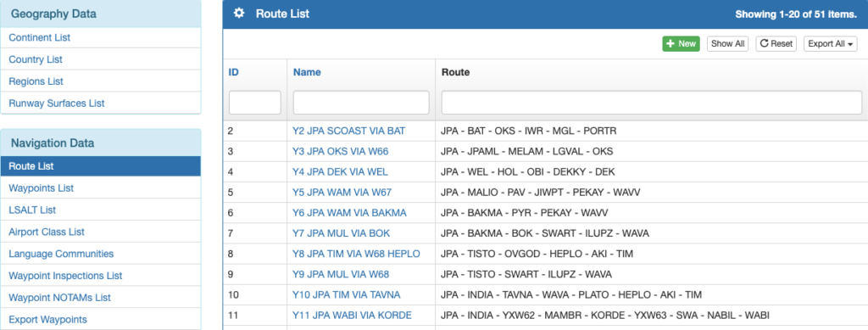This screenshot has width=868, height=330.
Task: Open the Export Waypoints menu item
Action: 101,320
